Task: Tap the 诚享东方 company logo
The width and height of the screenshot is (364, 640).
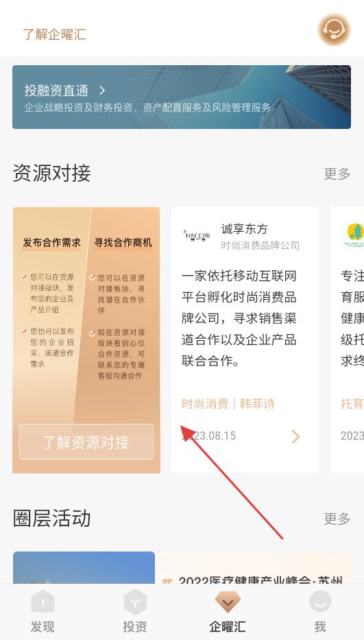Action: [x=197, y=235]
